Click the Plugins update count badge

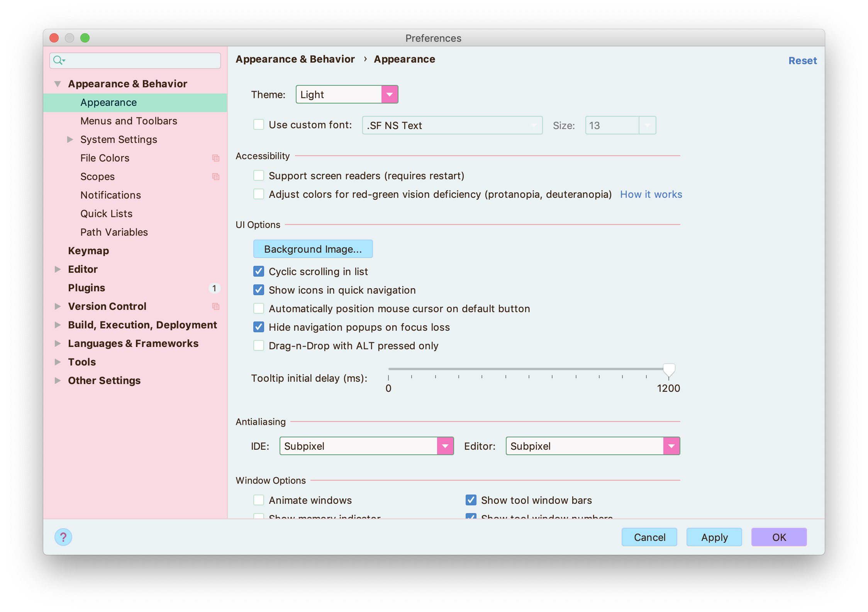point(214,288)
